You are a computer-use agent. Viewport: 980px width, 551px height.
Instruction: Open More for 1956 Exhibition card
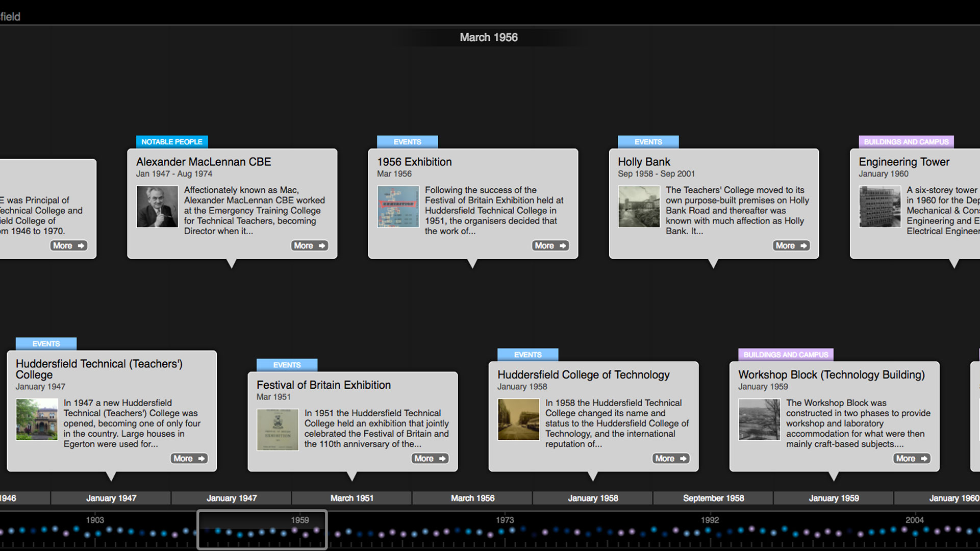(x=550, y=246)
